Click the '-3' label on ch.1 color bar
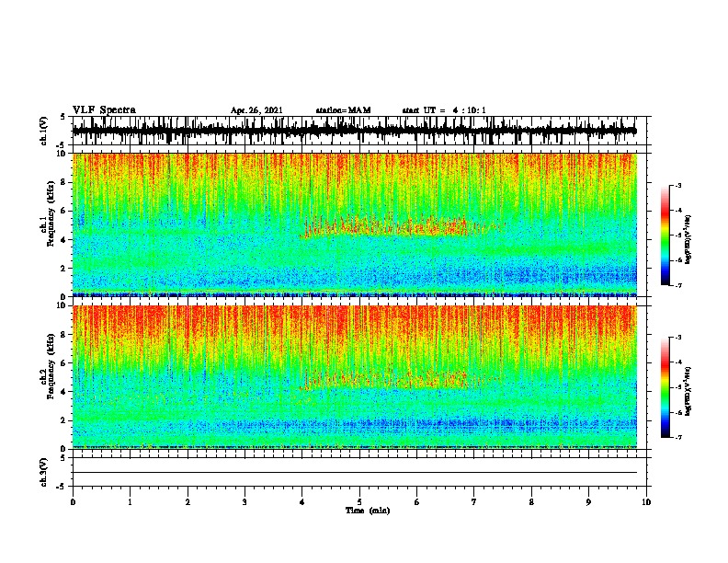728x563 pixels. (677, 185)
